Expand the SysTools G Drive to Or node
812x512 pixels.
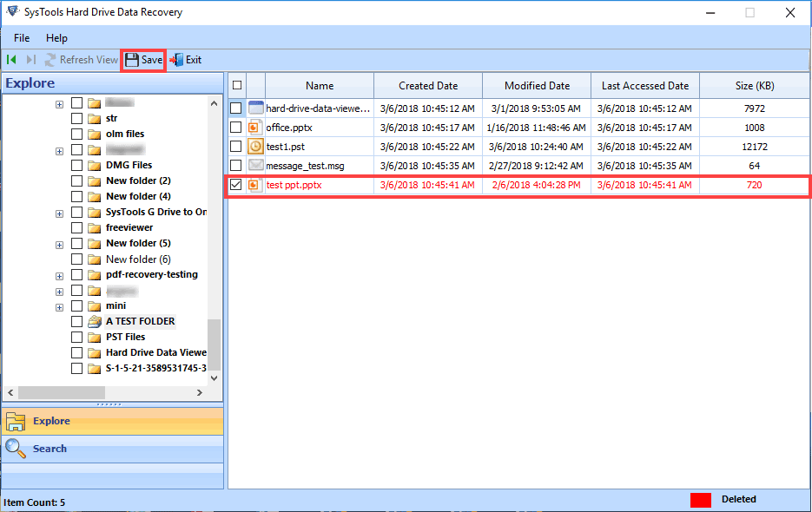tap(59, 213)
